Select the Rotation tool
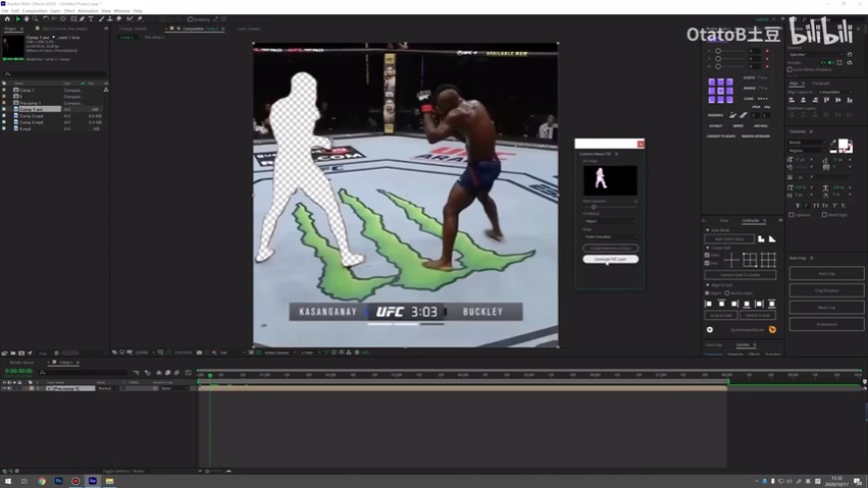The width and height of the screenshot is (868, 488). pos(46,19)
